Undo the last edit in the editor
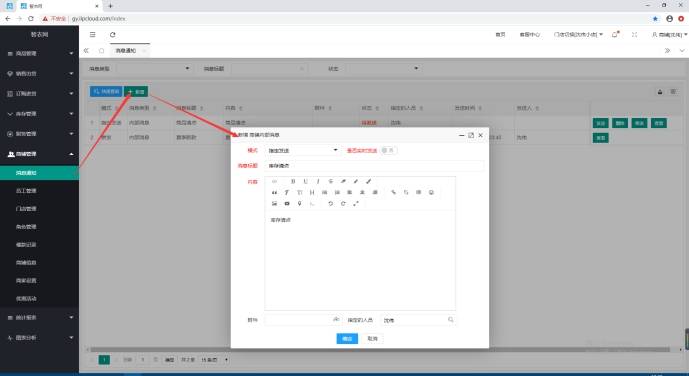The width and height of the screenshot is (689, 376). coord(330,203)
